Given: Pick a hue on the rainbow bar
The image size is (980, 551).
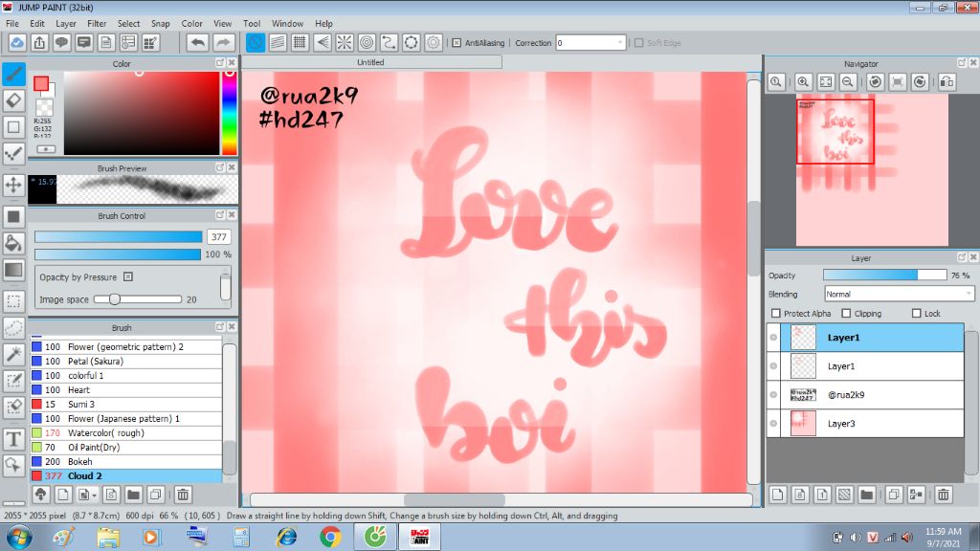Looking at the screenshot, I should click(230, 113).
